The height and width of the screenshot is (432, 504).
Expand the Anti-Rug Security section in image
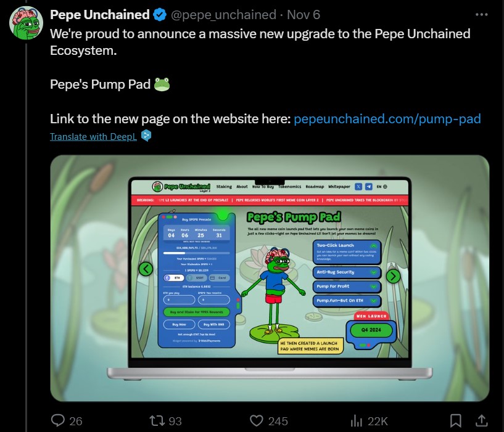tap(347, 272)
